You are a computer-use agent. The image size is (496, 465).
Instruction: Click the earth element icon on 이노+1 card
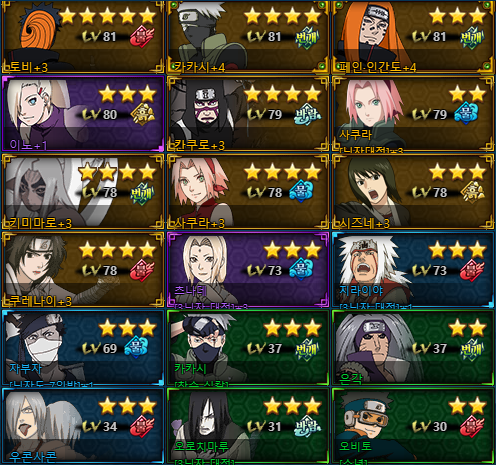click(x=142, y=114)
